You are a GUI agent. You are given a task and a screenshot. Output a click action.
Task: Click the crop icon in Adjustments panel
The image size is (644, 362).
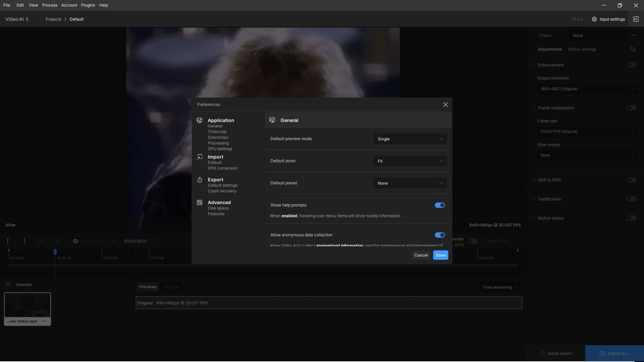coord(633,49)
